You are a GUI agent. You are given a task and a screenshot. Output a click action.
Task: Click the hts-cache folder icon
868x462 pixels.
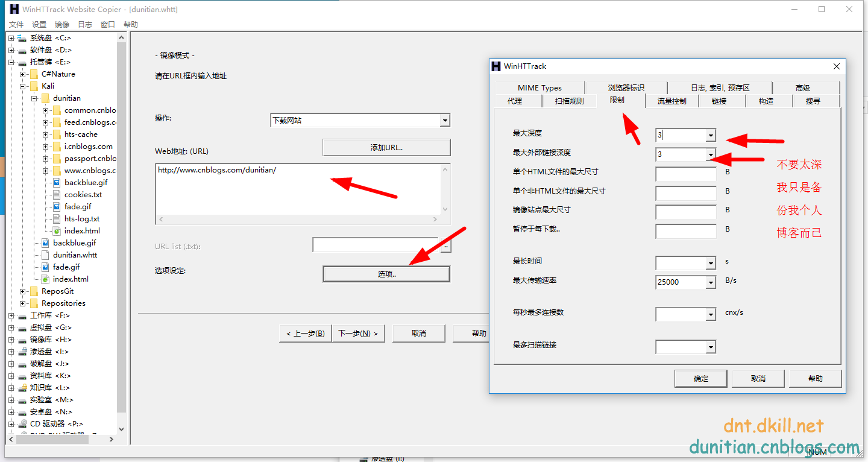tap(57, 134)
